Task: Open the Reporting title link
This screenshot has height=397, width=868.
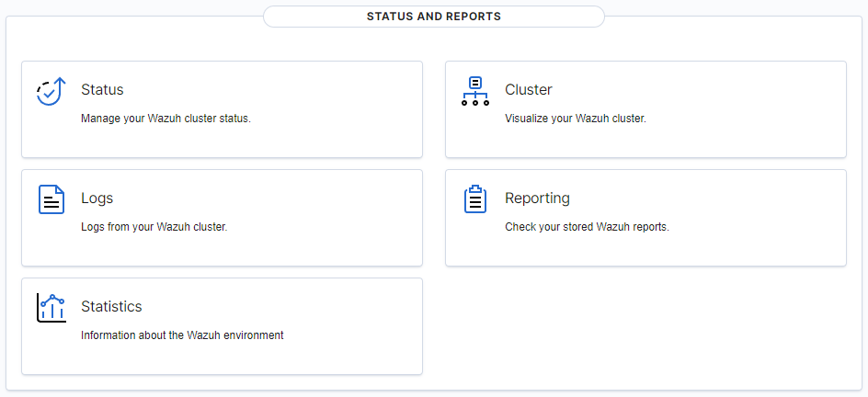Action: [538, 198]
